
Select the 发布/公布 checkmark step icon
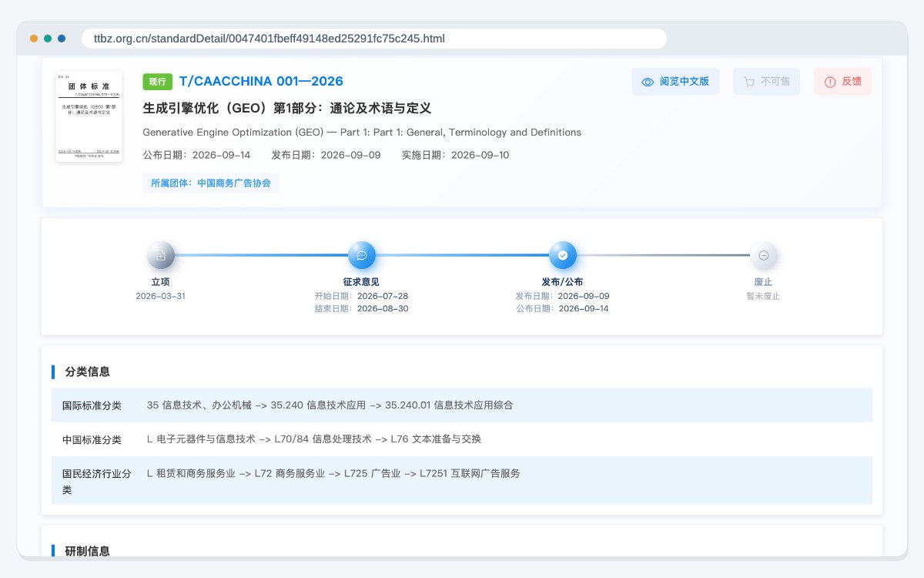[563, 255]
